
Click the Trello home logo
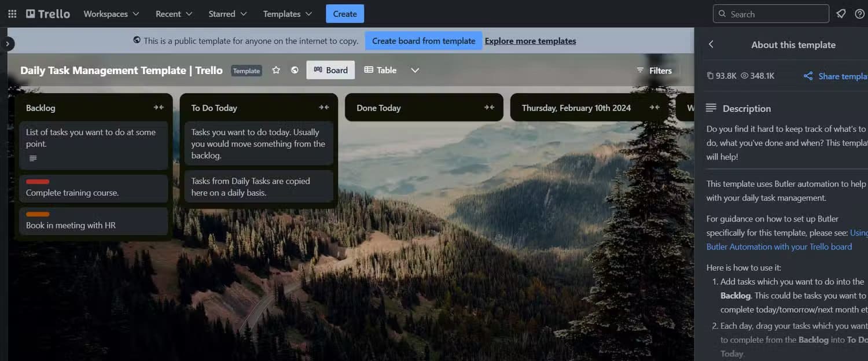pos(48,14)
